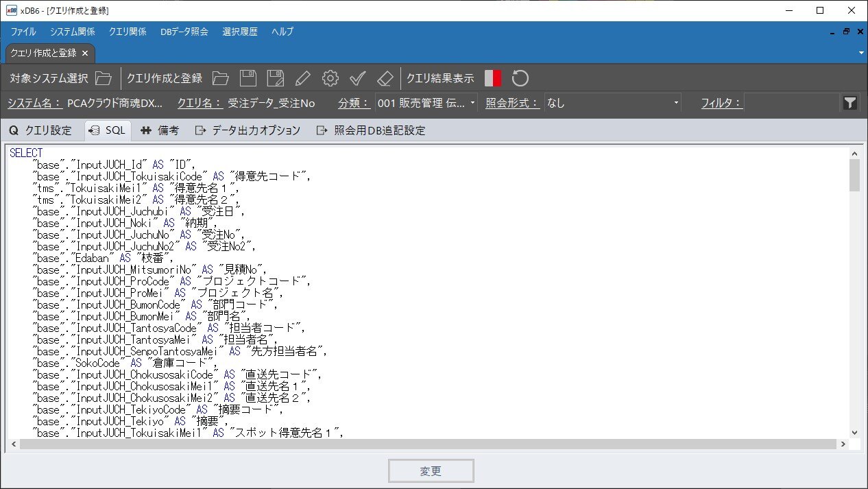The width and height of the screenshot is (868, 489).
Task: Open the システム関係 menu
Action: tap(72, 32)
